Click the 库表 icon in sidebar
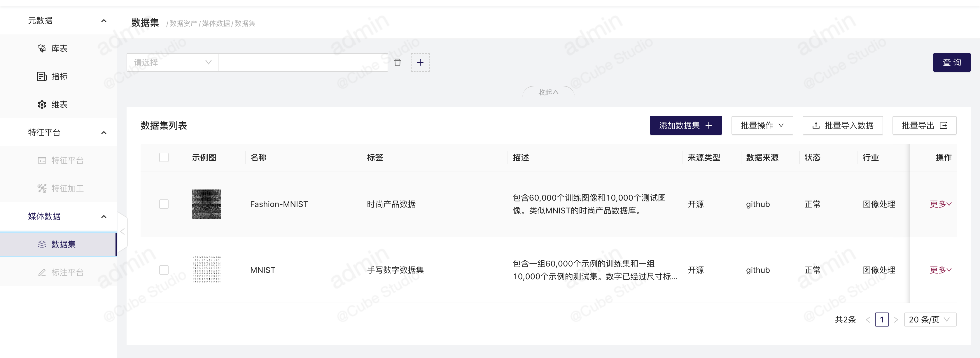 point(42,48)
